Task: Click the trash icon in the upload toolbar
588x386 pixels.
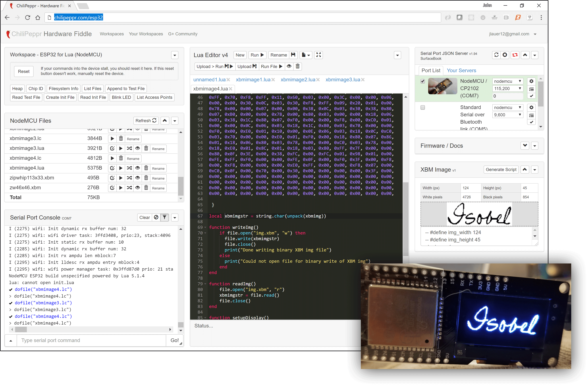Action: (297, 66)
